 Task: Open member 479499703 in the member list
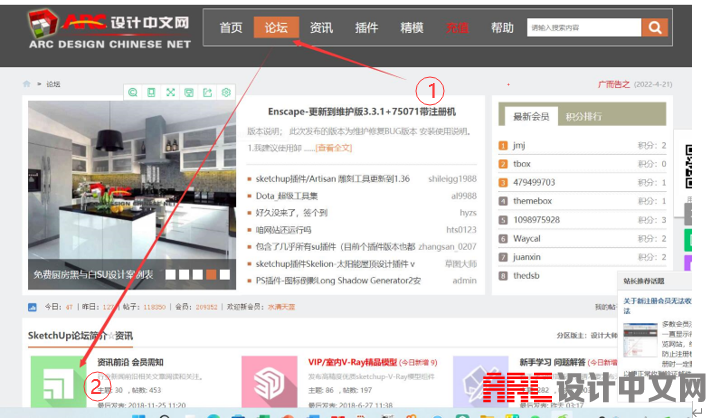(x=534, y=183)
